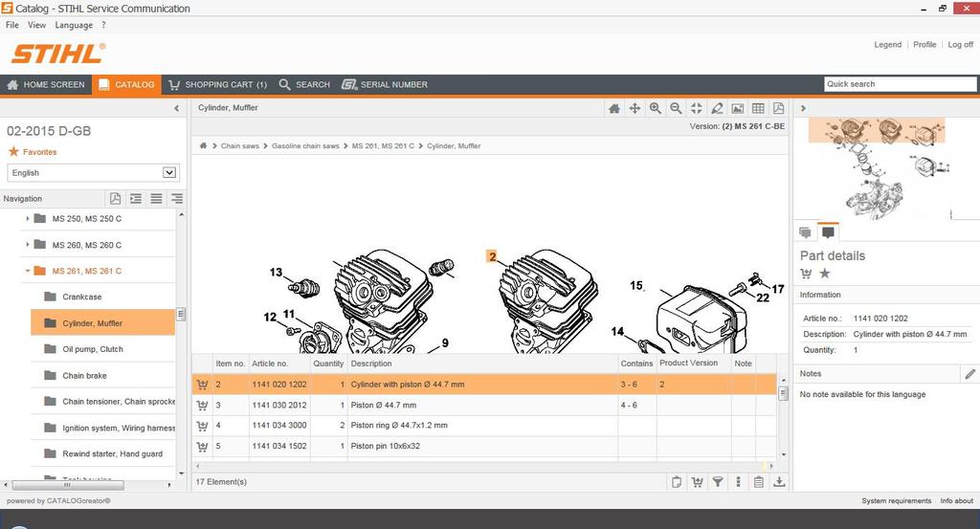Click the table grid view icon

pyautogui.click(x=758, y=109)
